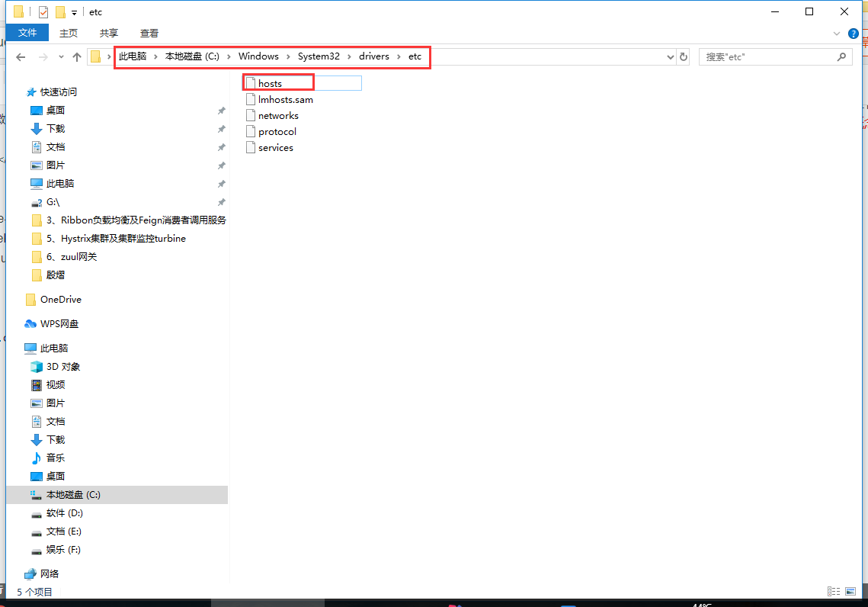Click the Forward navigation arrow
This screenshot has width=868, height=607.
pyautogui.click(x=43, y=57)
